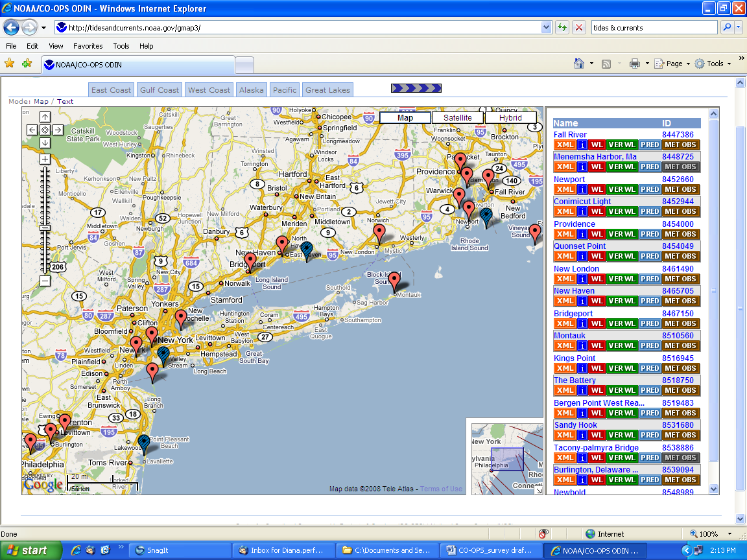This screenshot has height=560, width=747.
Task: Click the red station marker at New London
Action: (x=379, y=233)
